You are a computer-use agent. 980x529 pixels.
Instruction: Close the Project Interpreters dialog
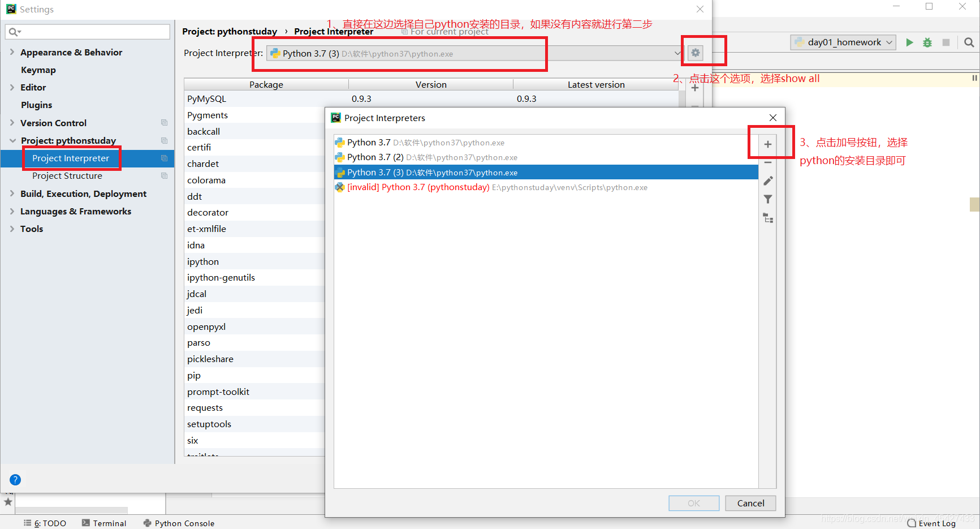pos(773,118)
